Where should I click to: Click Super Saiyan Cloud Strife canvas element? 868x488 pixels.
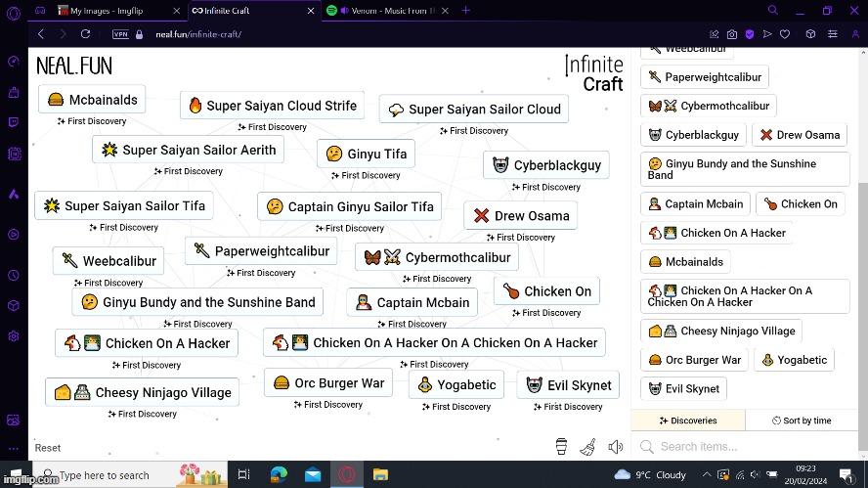tap(273, 106)
